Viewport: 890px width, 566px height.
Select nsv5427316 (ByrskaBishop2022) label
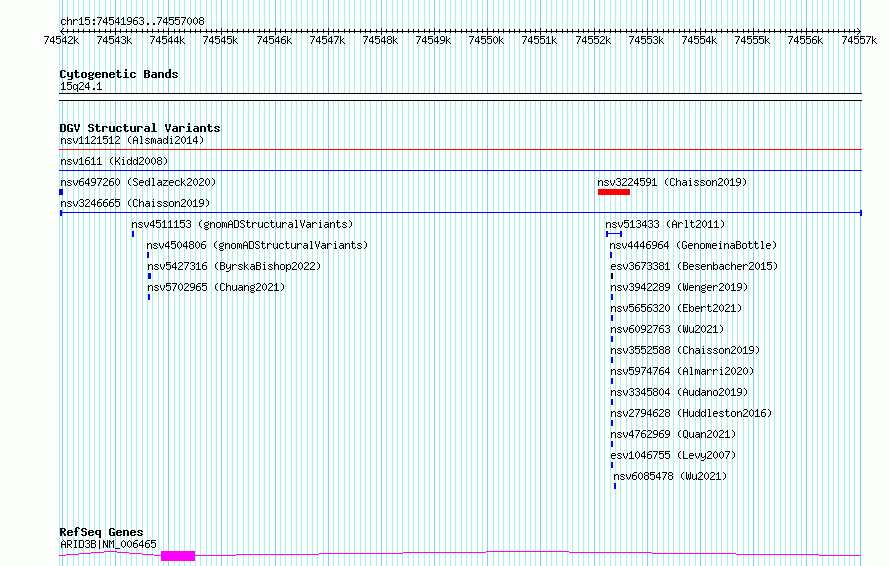234,266
